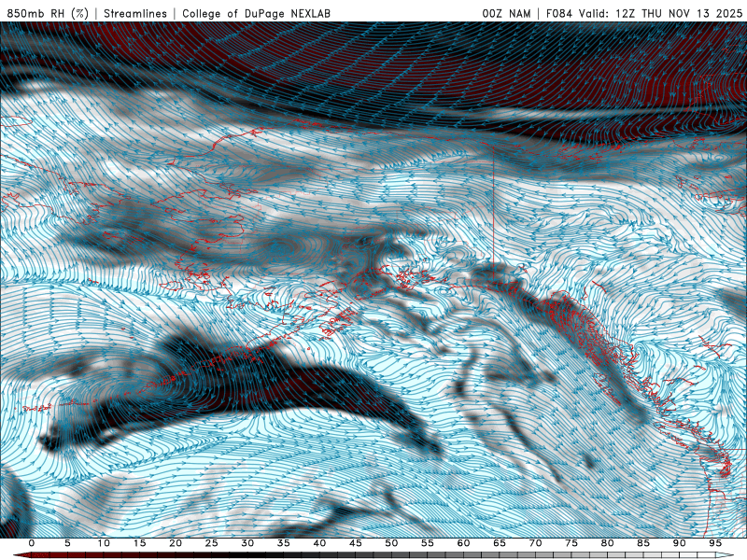Click the 'F084' forecast hour text
This screenshot has width=747, height=560.
[559, 13]
